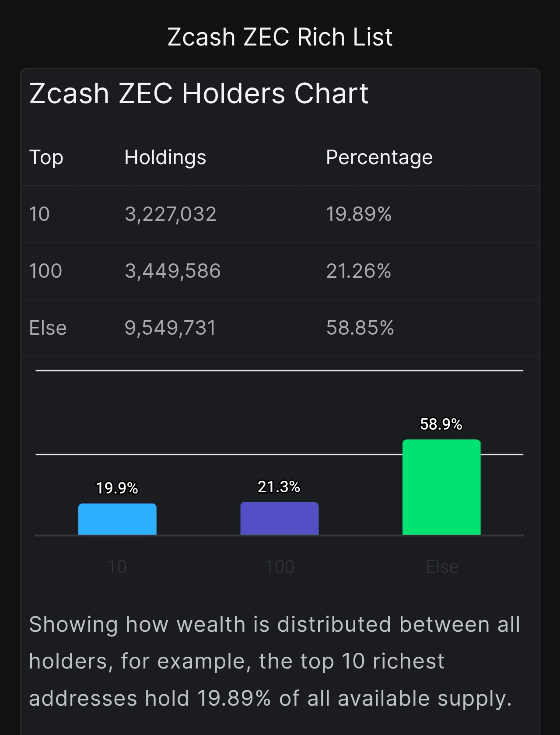Click the blue top 10 bar

pos(117,519)
